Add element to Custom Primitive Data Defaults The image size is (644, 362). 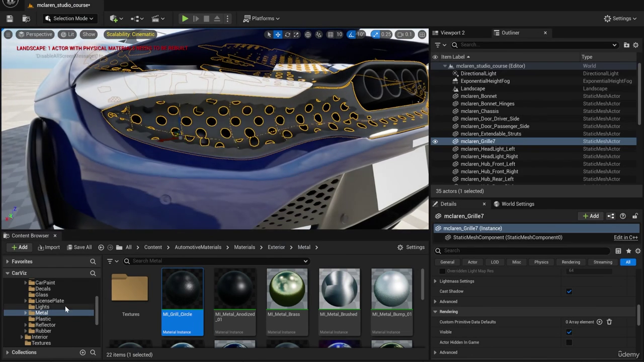(x=599, y=322)
